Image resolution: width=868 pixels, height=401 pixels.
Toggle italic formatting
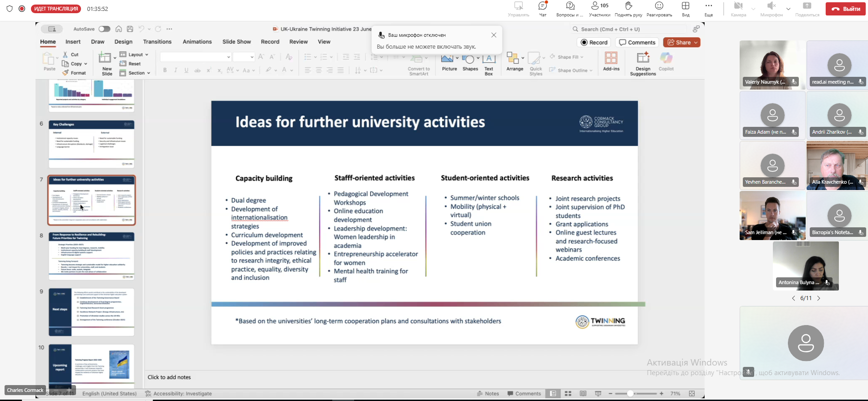176,70
